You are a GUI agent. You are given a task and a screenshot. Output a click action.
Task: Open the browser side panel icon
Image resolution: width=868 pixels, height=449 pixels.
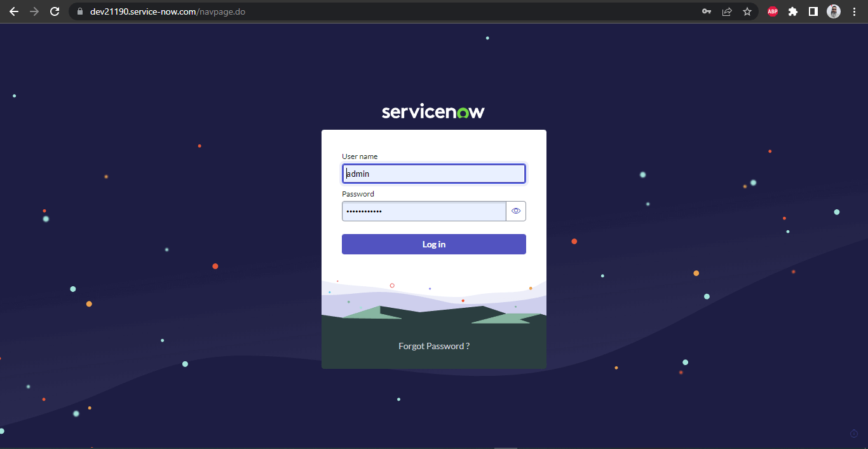[813, 11]
